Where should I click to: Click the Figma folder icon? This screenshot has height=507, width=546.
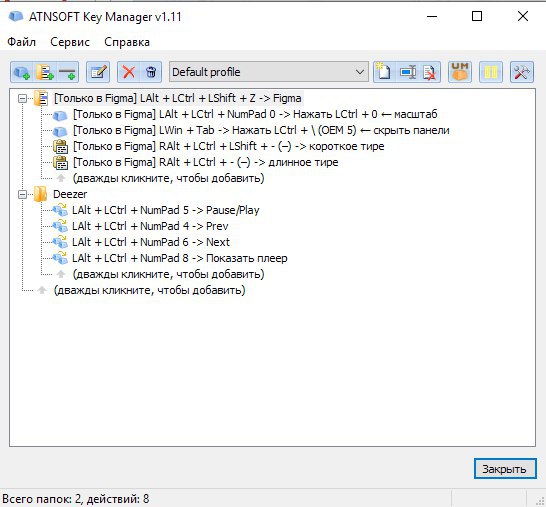(x=41, y=98)
